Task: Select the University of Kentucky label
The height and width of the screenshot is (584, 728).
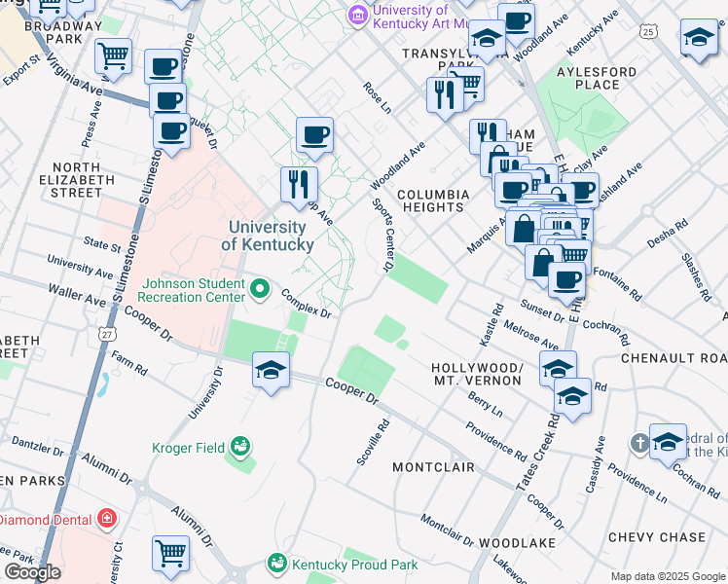Action: coord(268,236)
